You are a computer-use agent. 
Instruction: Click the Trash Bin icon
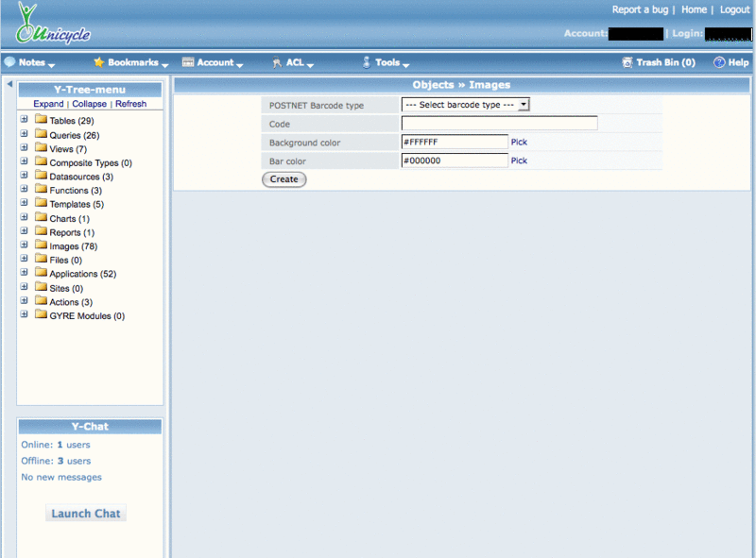(627, 62)
